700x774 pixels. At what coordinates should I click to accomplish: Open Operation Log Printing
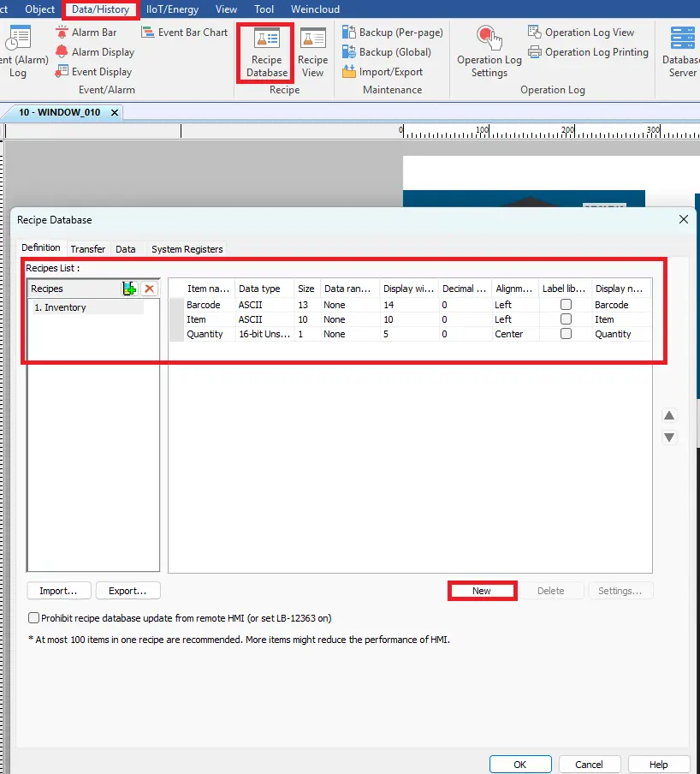[589, 51]
